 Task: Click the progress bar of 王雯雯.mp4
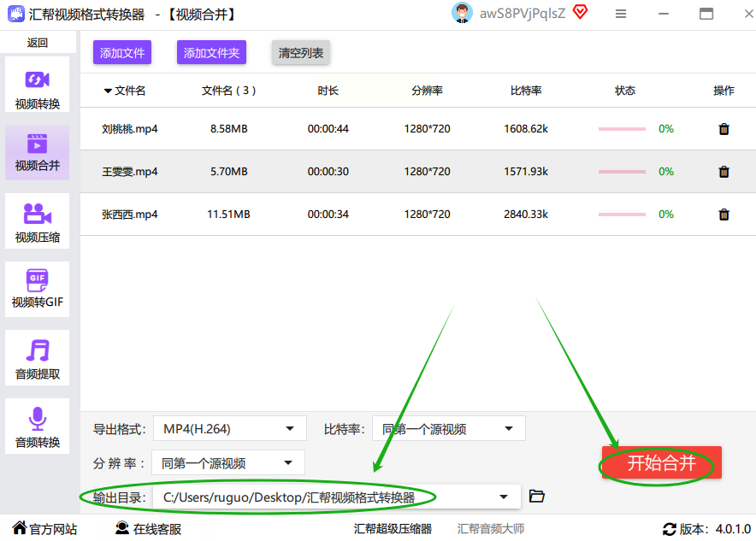click(622, 172)
